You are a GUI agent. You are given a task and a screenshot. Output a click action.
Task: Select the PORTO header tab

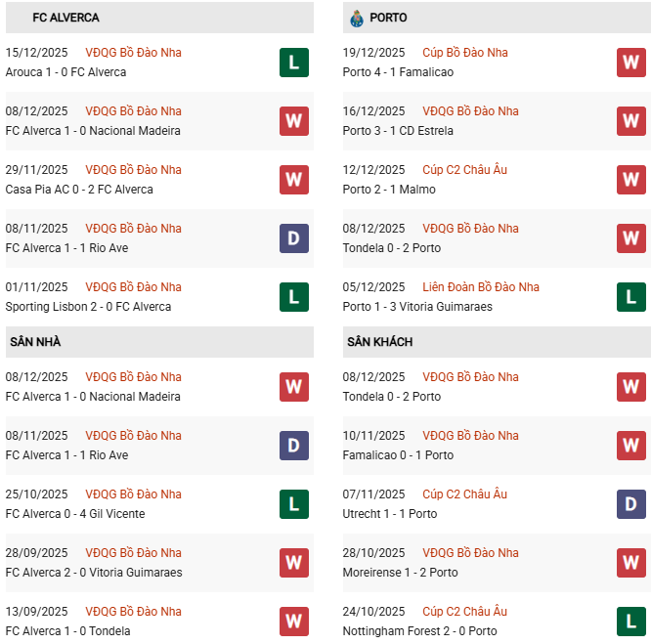[389, 18]
